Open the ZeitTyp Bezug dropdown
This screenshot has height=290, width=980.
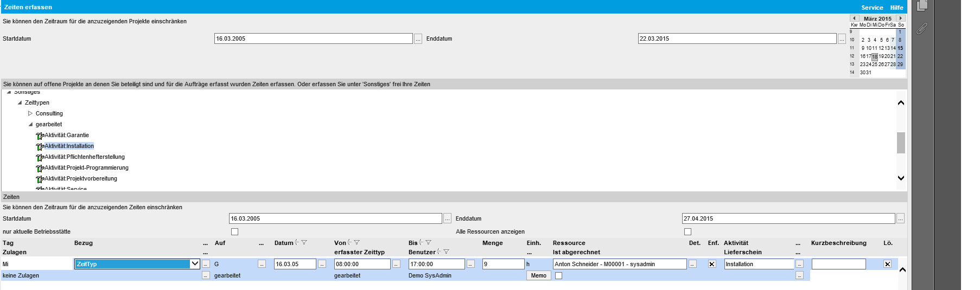(x=195, y=264)
